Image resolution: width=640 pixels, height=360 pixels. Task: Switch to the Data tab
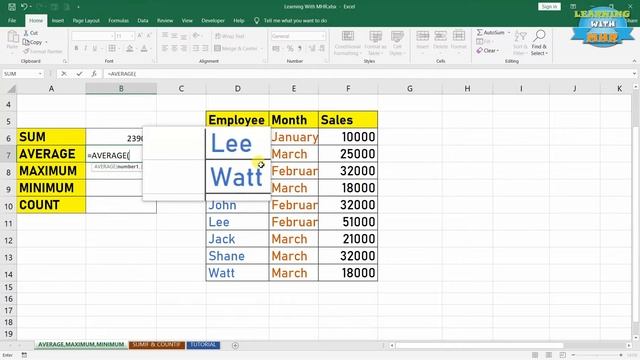pyautogui.click(x=143, y=20)
